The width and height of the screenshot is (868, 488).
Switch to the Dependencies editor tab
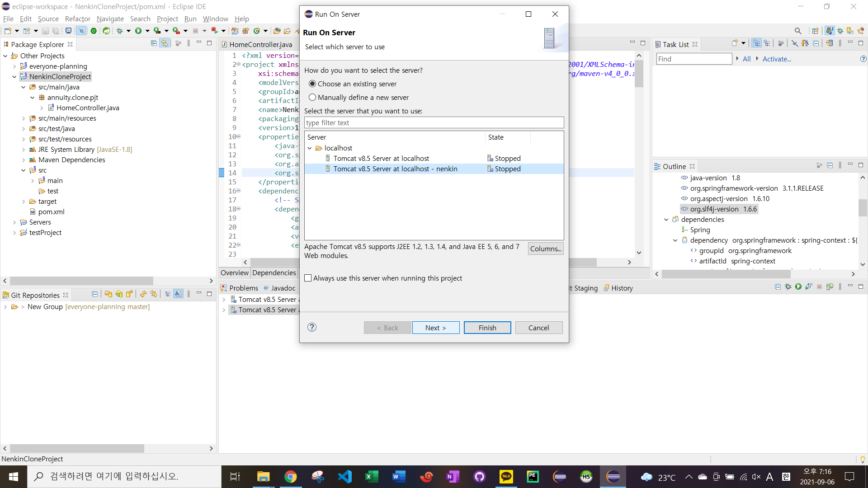(274, 273)
